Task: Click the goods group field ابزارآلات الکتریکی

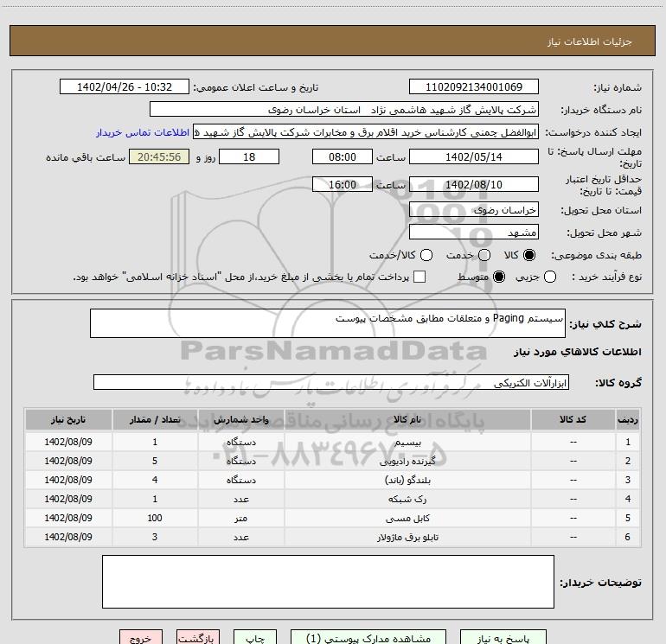Action: (331, 382)
